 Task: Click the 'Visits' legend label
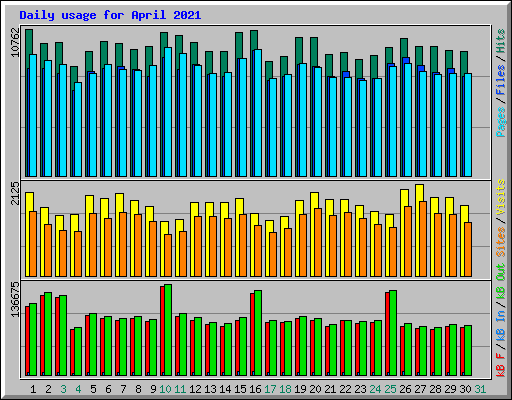501,197
